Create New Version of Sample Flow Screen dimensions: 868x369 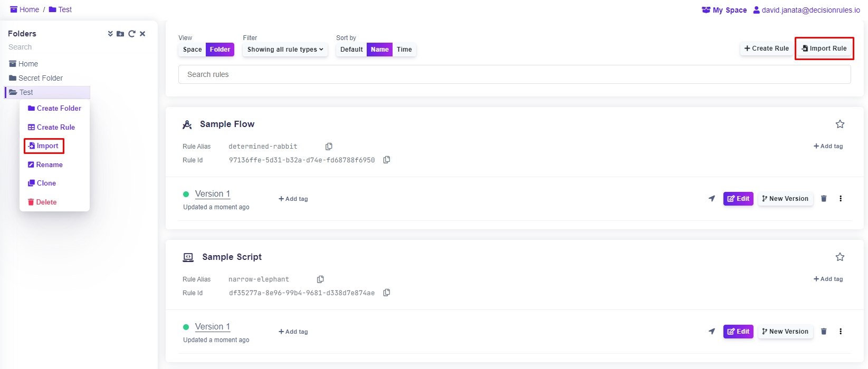pyautogui.click(x=785, y=199)
